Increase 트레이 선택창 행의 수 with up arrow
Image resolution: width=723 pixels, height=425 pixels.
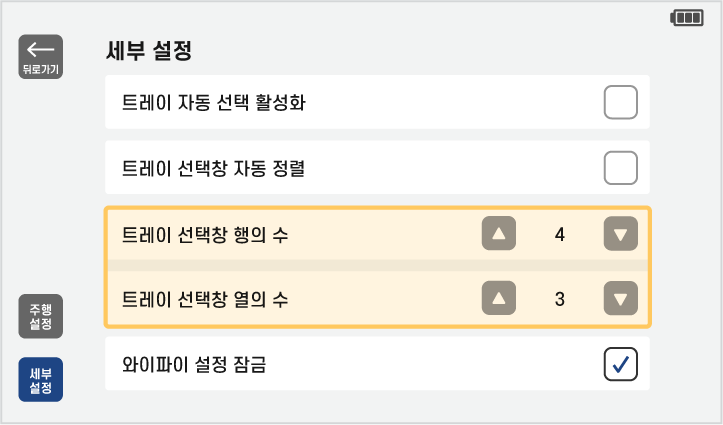pyautogui.click(x=499, y=235)
